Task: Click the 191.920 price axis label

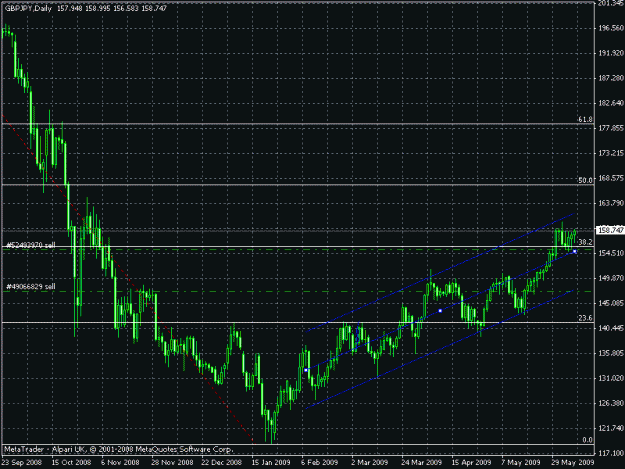Action: pos(611,53)
